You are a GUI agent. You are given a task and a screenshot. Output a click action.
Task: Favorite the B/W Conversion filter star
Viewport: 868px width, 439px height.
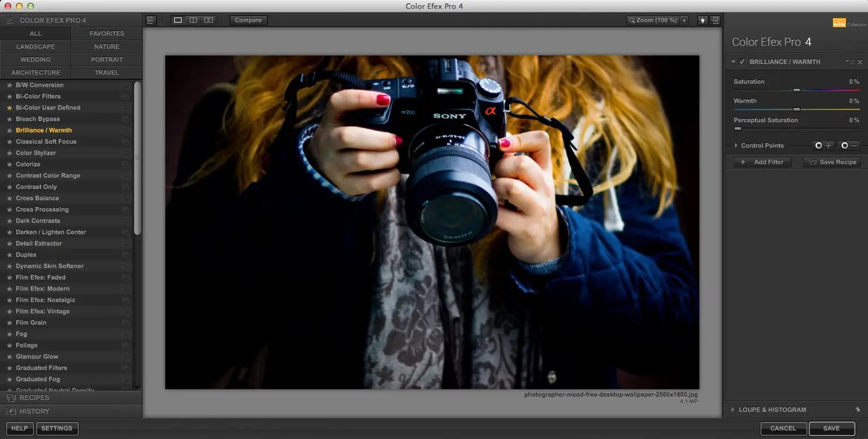pos(9,85)
